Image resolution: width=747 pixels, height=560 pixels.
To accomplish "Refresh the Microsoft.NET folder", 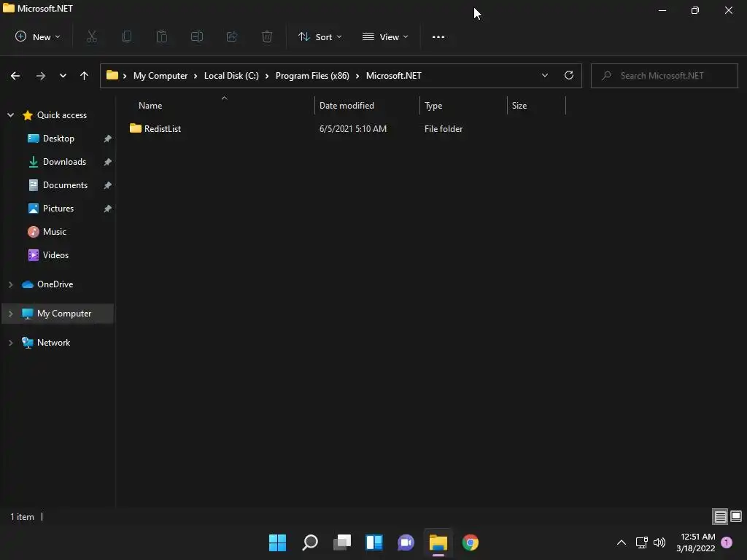I will click(x=569, y=75).
